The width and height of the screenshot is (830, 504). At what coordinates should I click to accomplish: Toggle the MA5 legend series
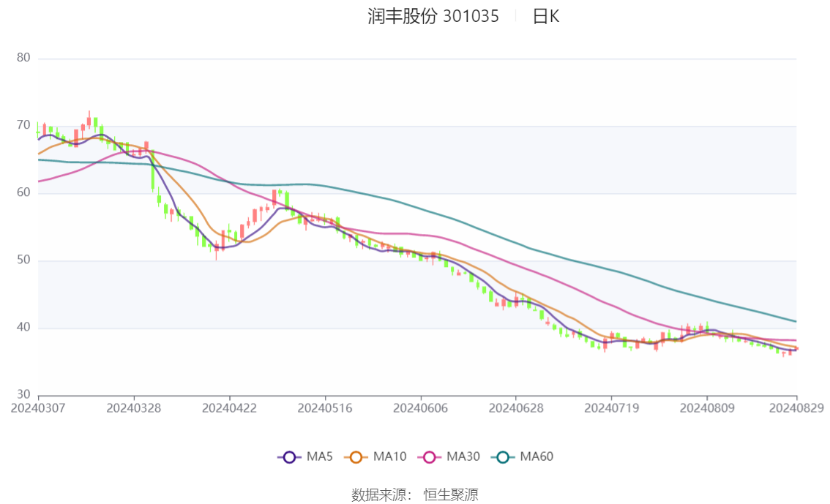pyautogui.click(x=305, y=457)
